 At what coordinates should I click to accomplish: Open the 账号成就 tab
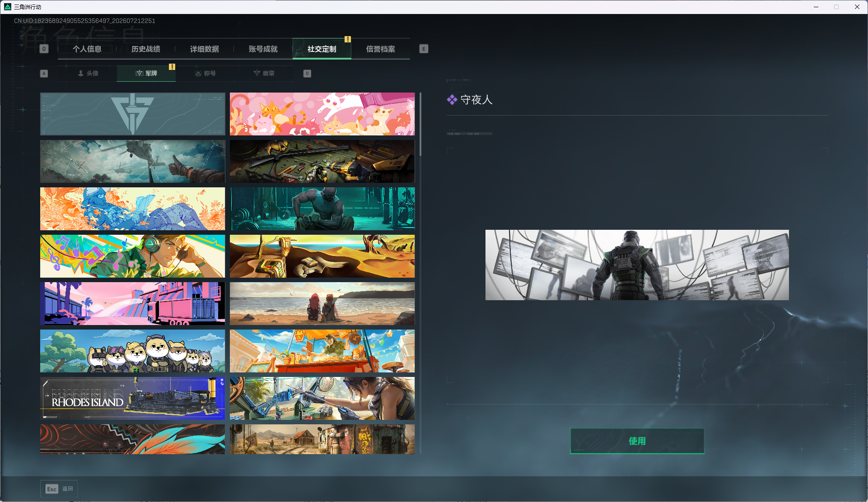[263, 49]
